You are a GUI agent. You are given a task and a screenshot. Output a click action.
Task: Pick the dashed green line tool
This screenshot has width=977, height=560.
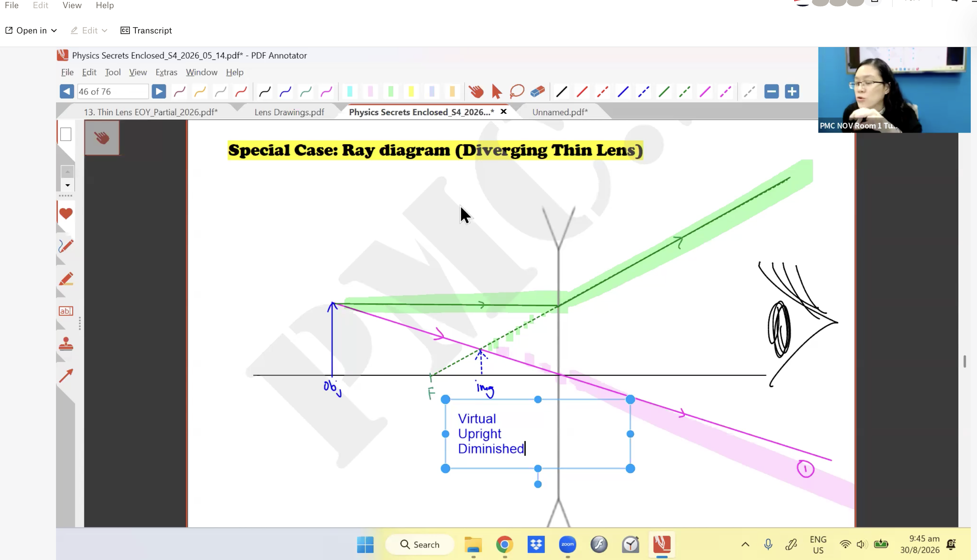pyautogui.click(x=685, y=92)
